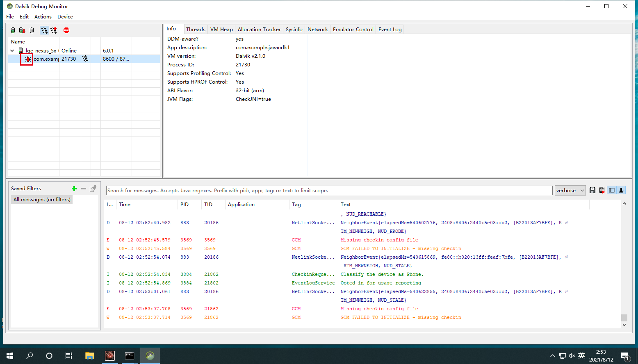Viewport: 638px width, 364px height.
Task: Click the volume muted tray icon
Action: [572, 356]
